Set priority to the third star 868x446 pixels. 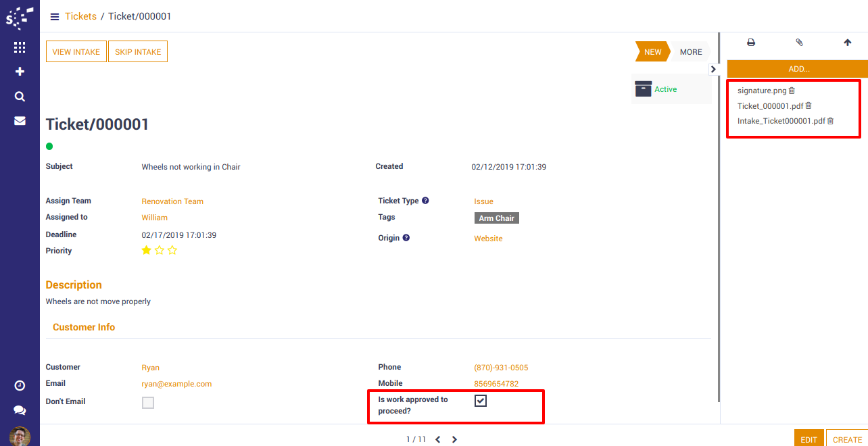[172, 251]
